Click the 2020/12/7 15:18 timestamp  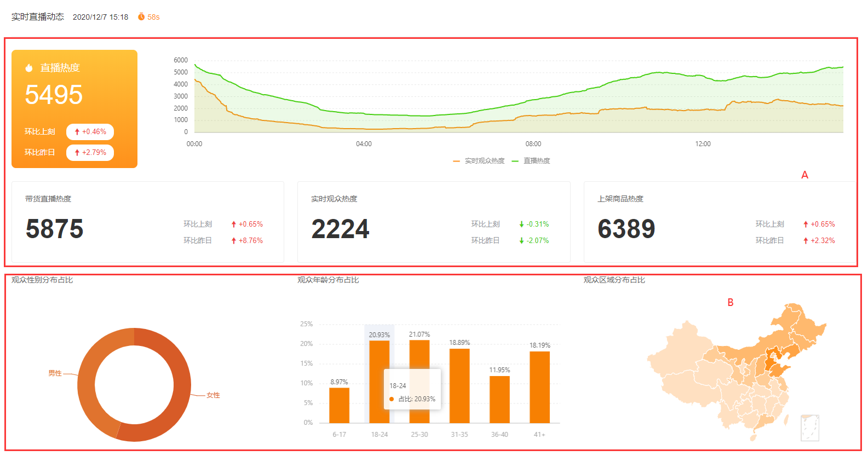pos(100,17)
